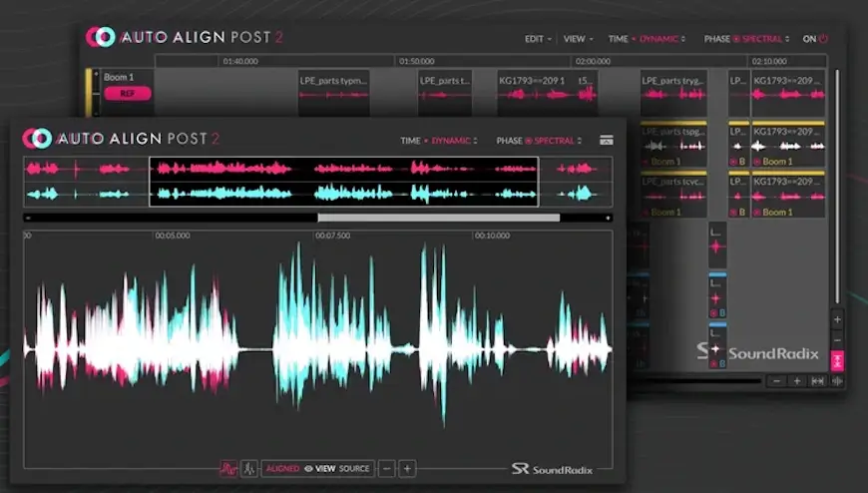Click the pink vertical fit-tracks button
This screenshot has height=493, width=868.
tap(837, 361)
